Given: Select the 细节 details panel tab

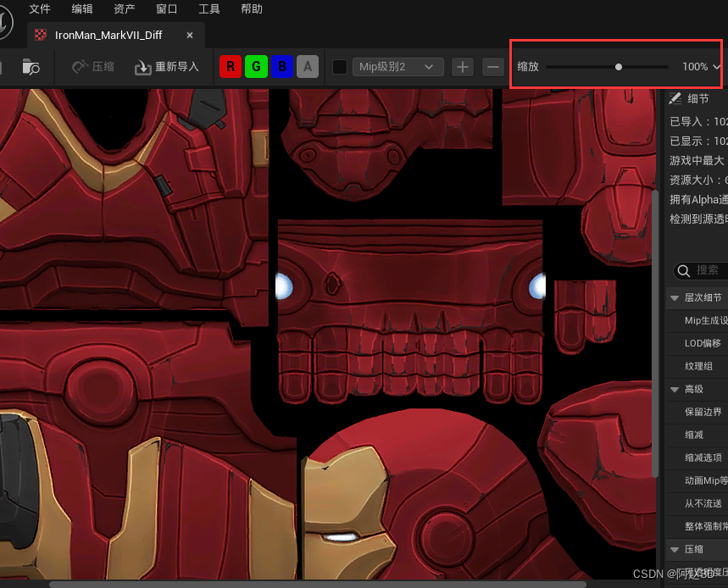Looking at the screenshot, I should click(x=697, y=98).
